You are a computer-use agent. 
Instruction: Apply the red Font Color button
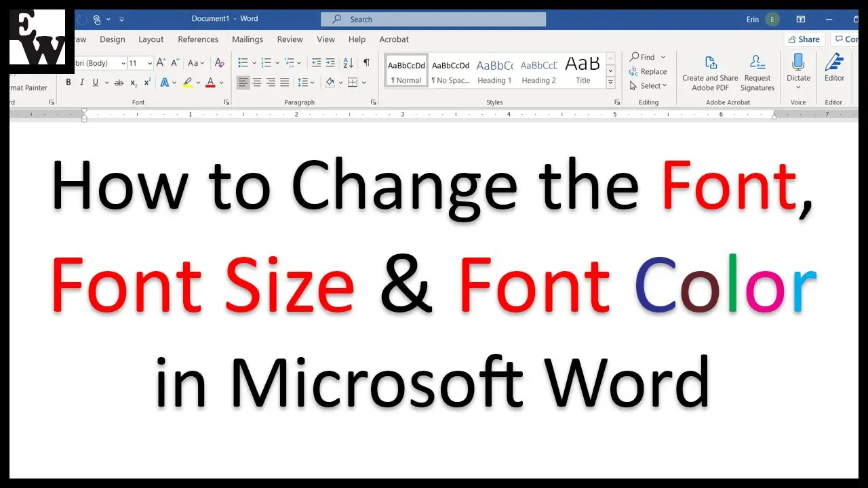(211, 83)
